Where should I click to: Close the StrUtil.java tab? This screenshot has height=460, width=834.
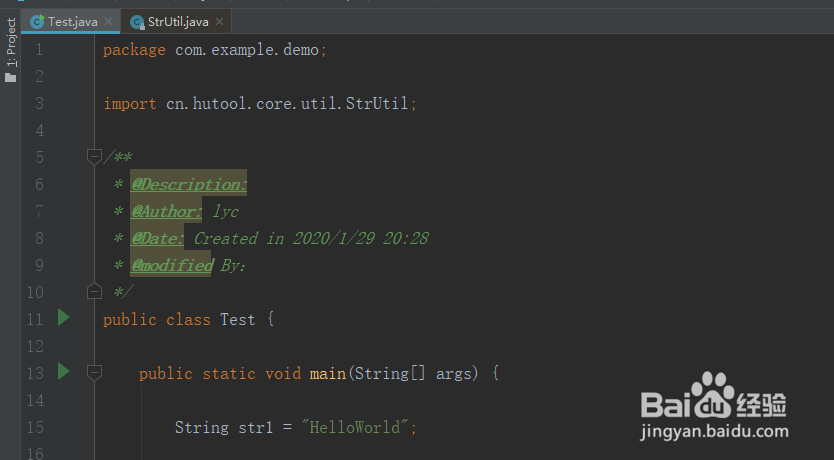coord(220,22)
